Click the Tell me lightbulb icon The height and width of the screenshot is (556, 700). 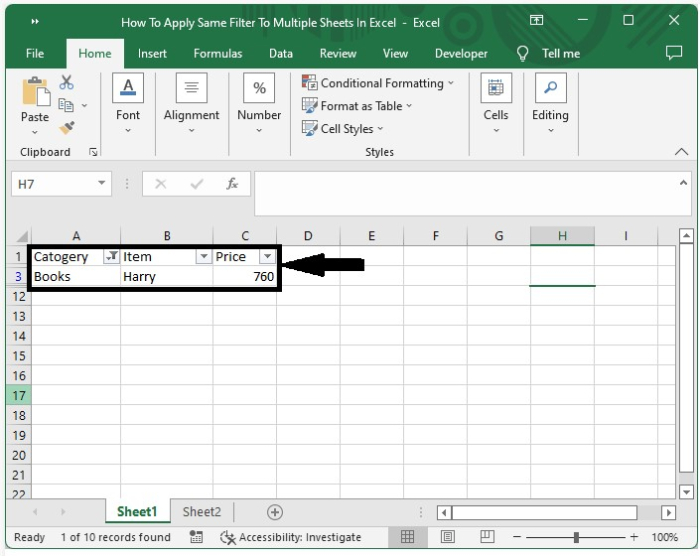point(522,54)
